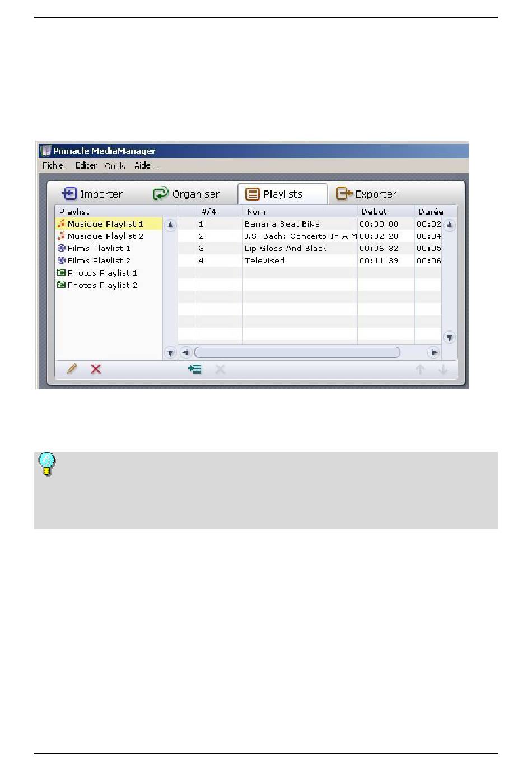Click the horizontal scroll left arrow
Image resolution: width=532 pixels, height=783 pixels.
click(186, 352)
